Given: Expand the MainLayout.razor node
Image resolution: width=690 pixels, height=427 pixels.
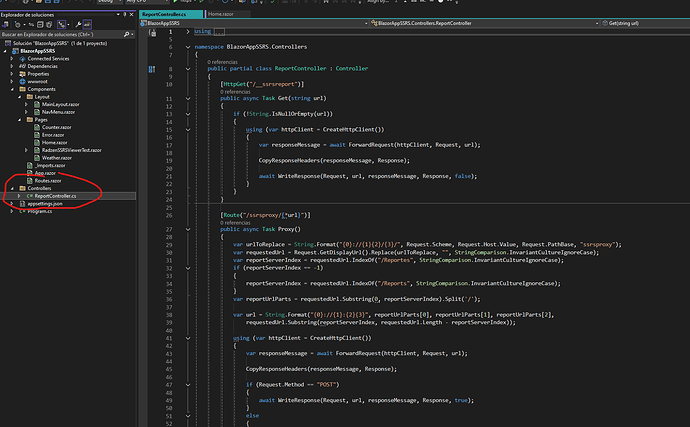Looking at the screenshot, I should (26, 104).
